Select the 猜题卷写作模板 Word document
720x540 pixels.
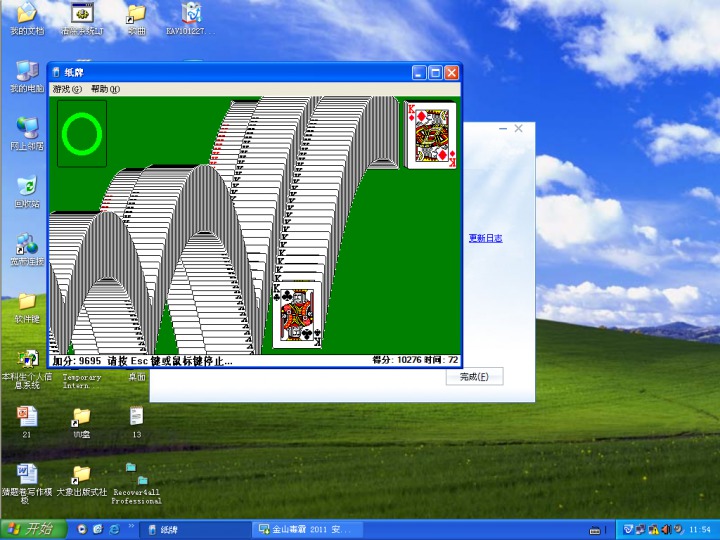point(27,484)
